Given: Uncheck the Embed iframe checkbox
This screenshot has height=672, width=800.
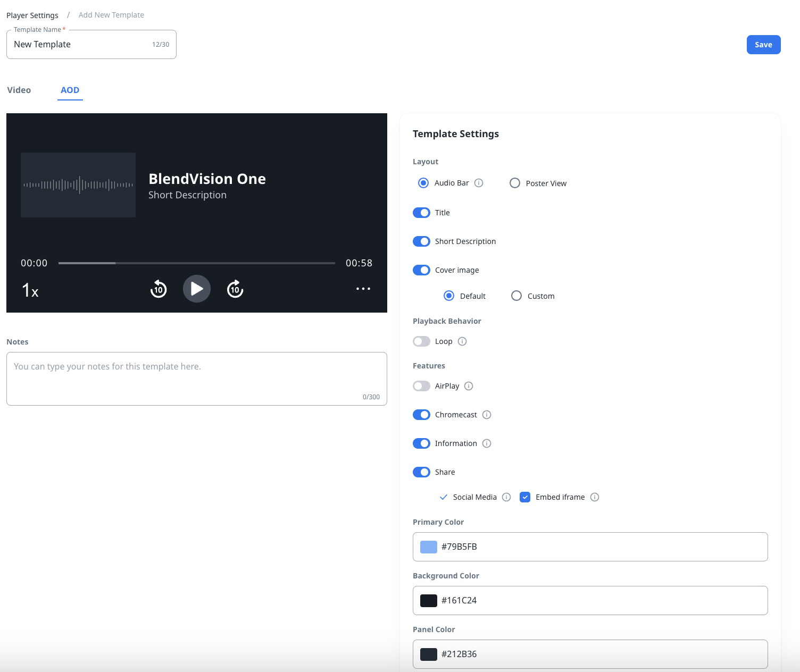Looking at the screenshot, I should pyautogui.click(x=525, y=497).
